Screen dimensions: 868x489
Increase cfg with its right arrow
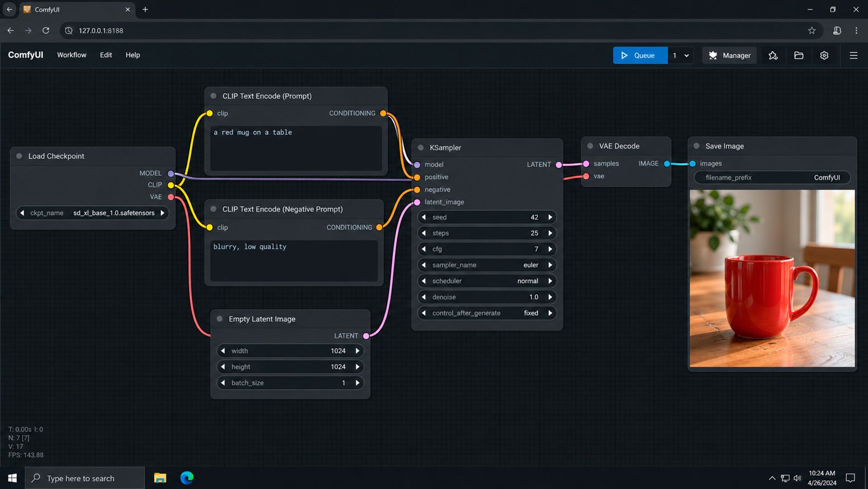(550, 249)
